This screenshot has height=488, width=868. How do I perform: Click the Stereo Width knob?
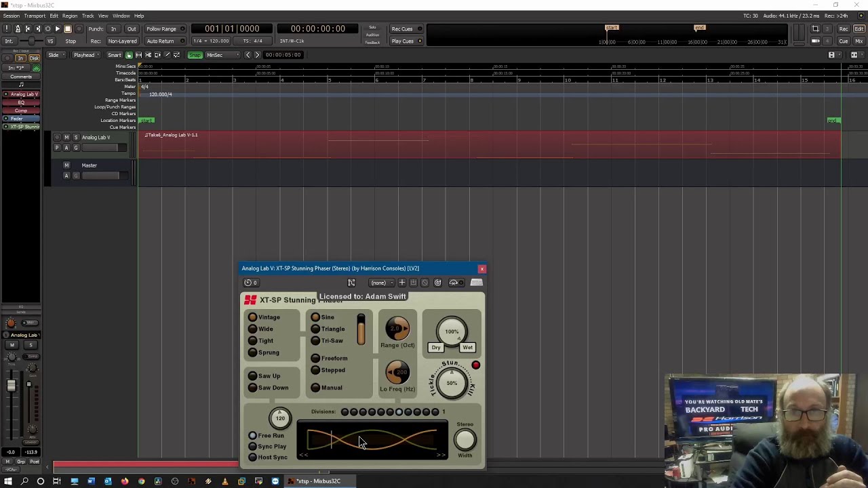465,441
